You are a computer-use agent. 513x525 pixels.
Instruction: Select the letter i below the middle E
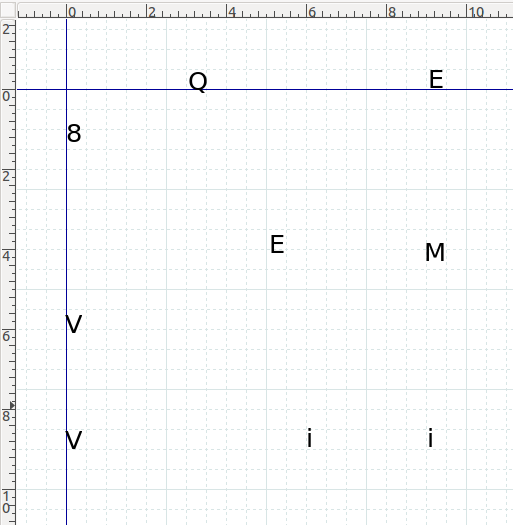coord(309,438)
